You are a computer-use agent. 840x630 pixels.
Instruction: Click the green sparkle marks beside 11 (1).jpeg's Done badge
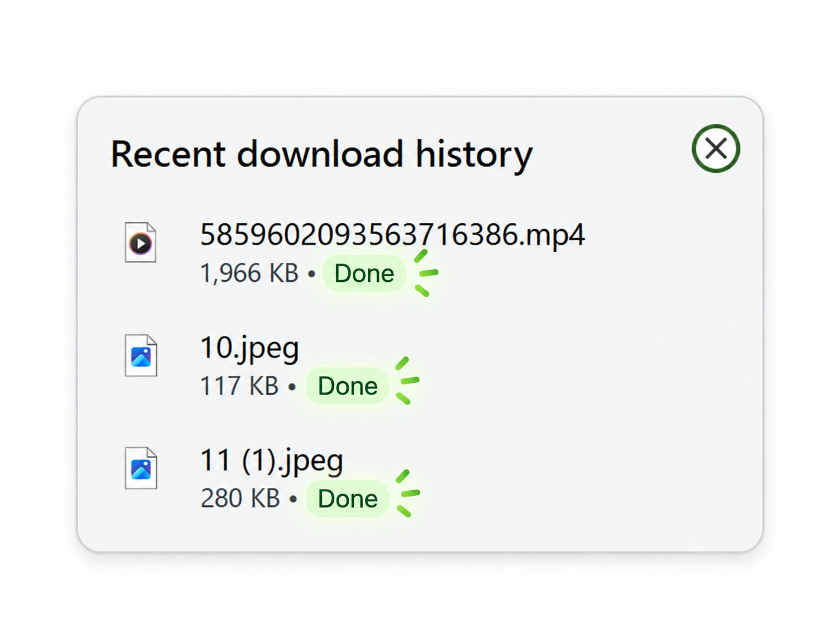(408, 494)
